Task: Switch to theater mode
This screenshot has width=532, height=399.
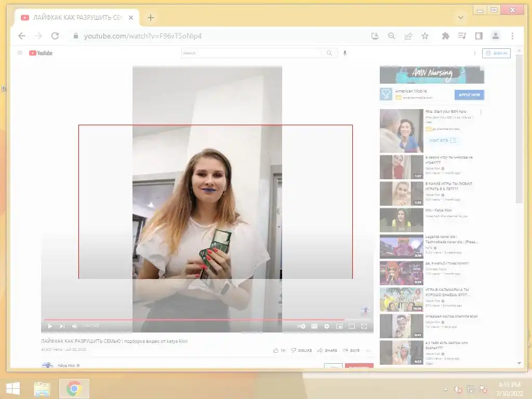Action: pyautogui.click(x=352, y=326)
